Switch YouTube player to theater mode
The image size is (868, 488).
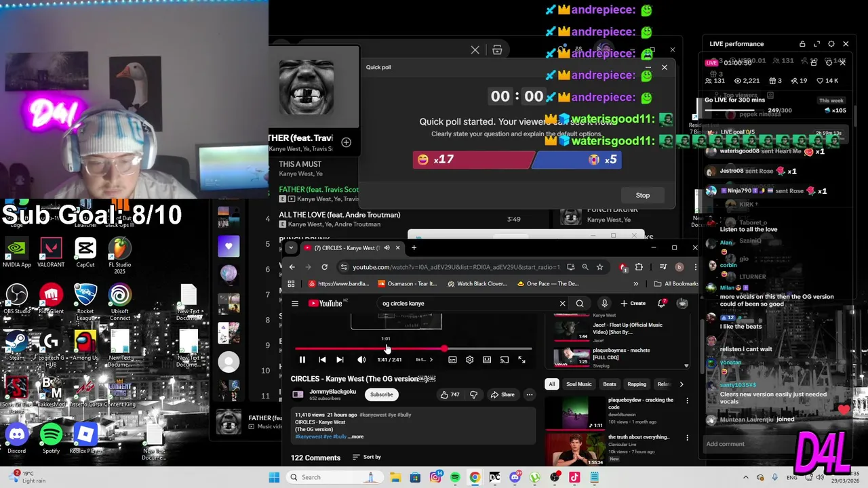point(487,360)
